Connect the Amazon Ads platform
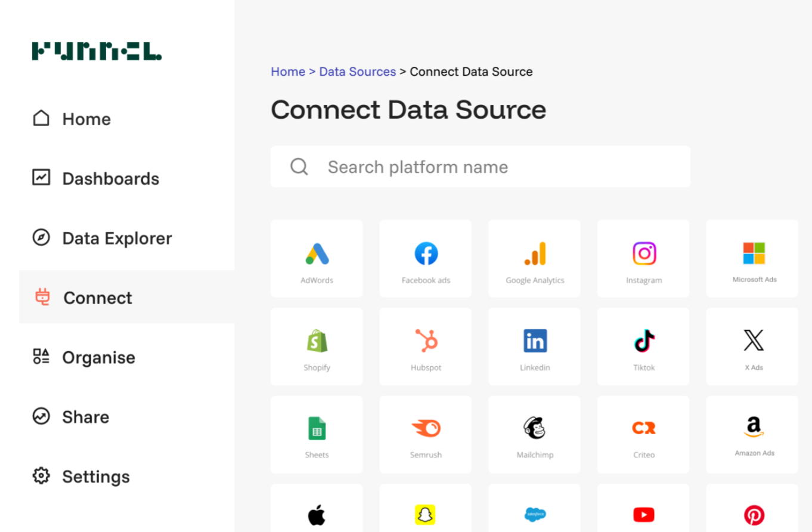Image resolution: width=812 pixels, height=532 pixels. [x=752, y=434]
